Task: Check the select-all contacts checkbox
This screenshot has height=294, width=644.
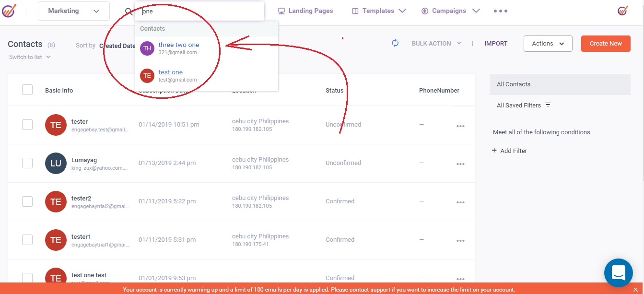Action: 27,90
